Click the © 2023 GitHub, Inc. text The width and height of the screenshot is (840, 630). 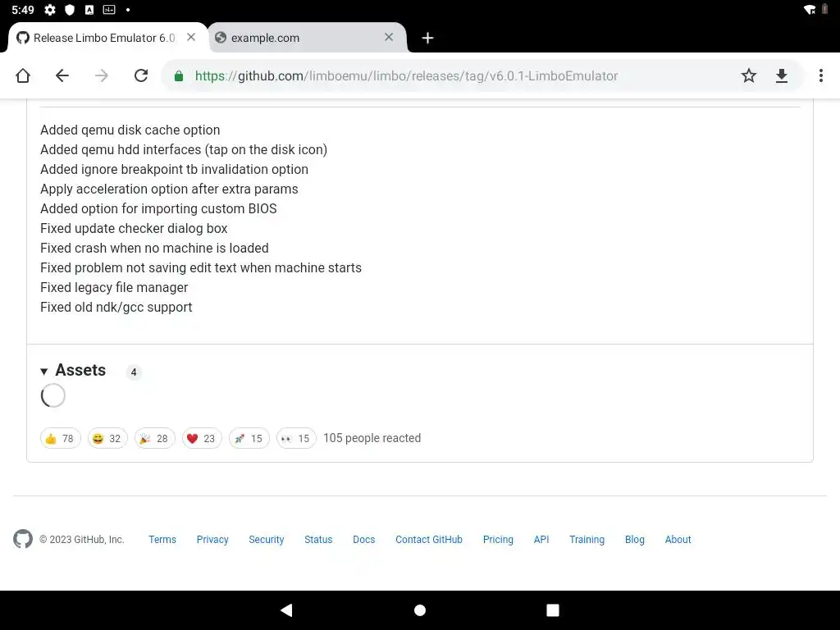[x=81, y=540]
